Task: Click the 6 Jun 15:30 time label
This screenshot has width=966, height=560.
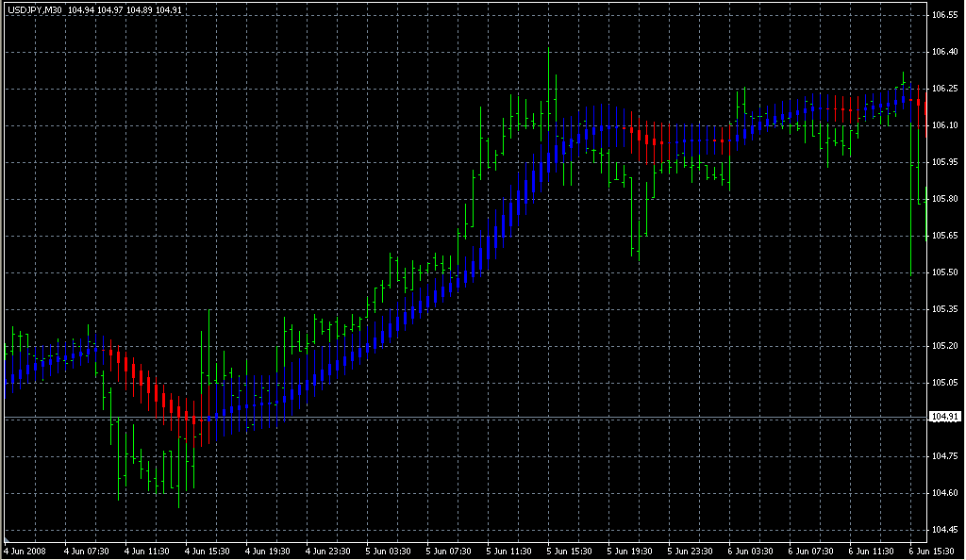Action: (932, 552)
